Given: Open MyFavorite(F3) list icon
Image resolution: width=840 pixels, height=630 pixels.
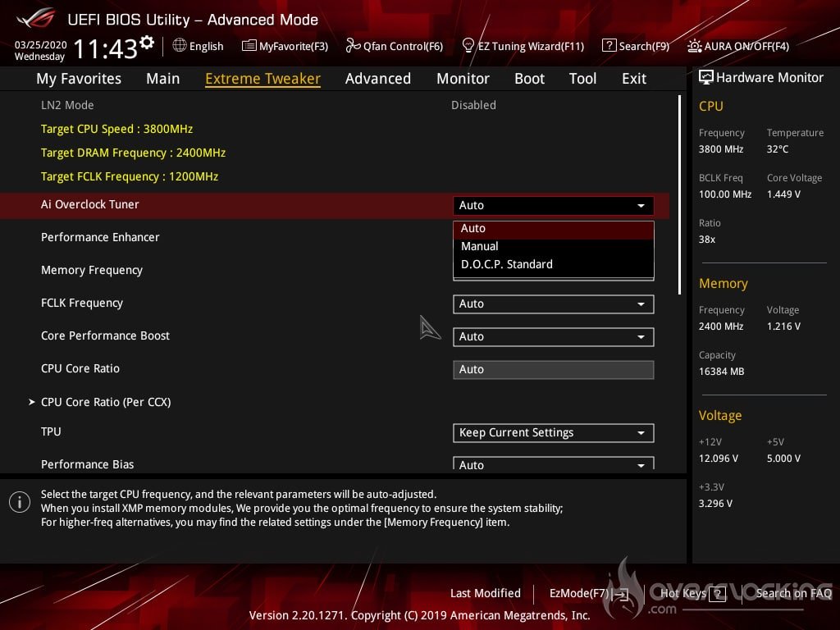Looking at the screenshot, I should (x=249, y=46).
